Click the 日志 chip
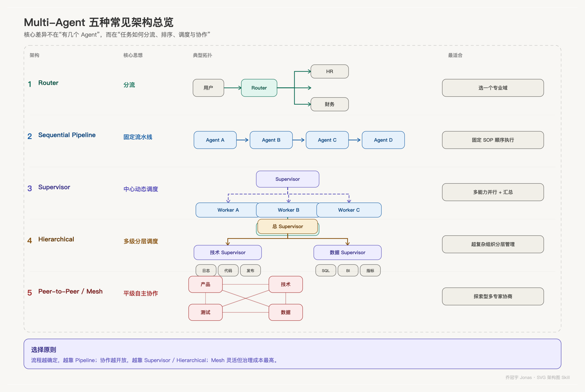This screenshot has width=585, height=392. pos(206,271)
